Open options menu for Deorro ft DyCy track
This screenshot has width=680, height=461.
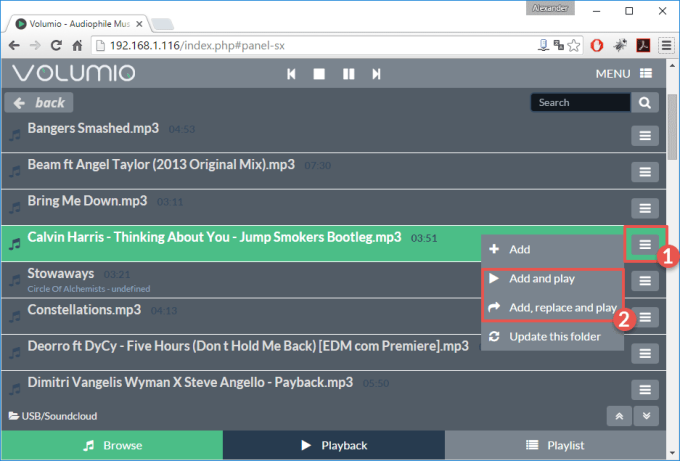point(645,353)
